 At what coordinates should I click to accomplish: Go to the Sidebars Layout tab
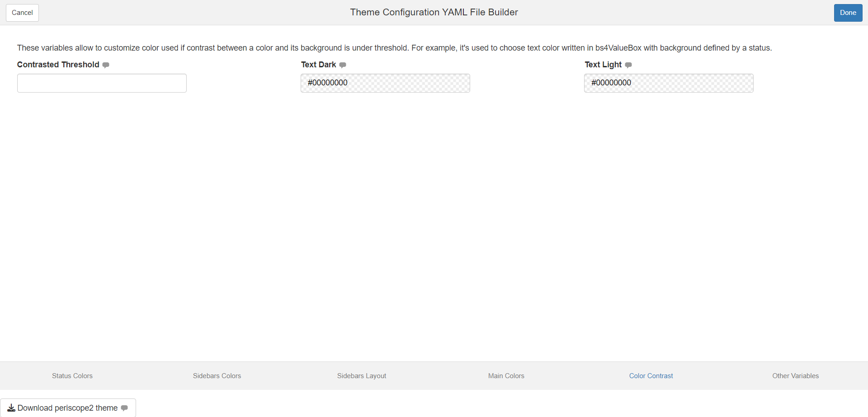click(362, 376)
